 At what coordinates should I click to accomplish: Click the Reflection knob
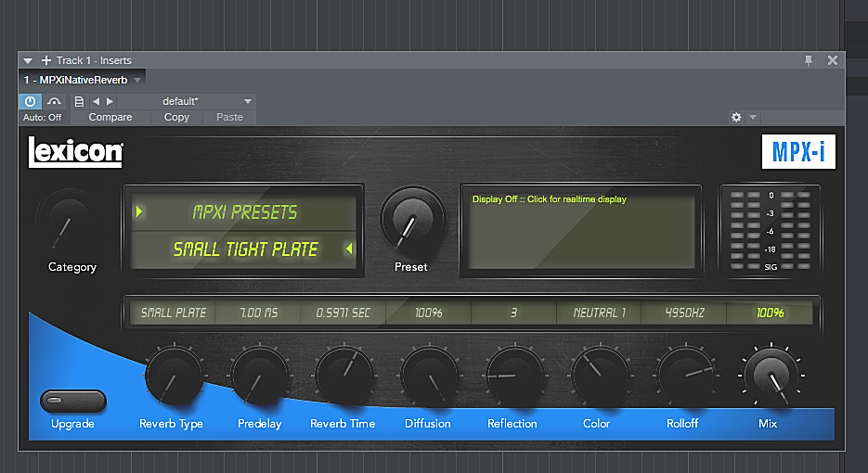point(515,376)
